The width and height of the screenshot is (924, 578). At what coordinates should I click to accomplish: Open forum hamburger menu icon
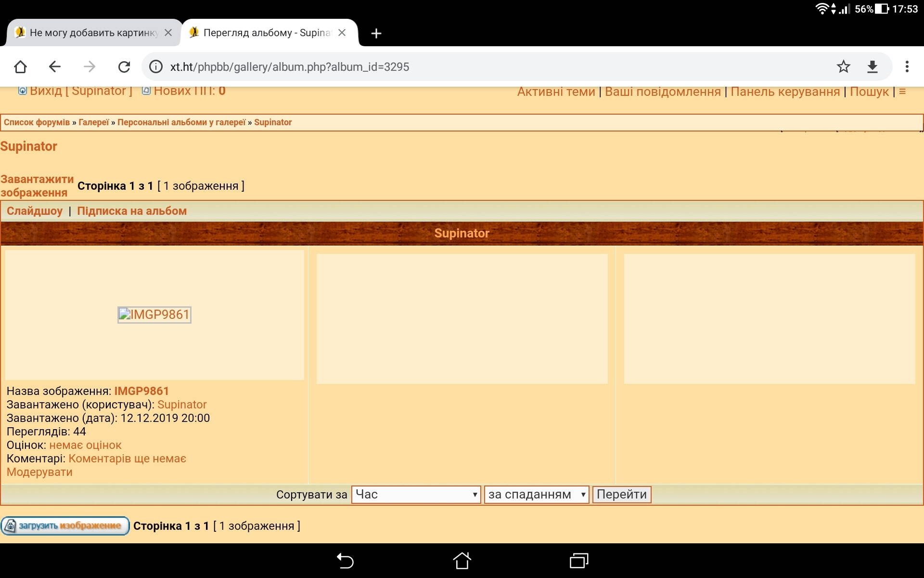[902, 92]
